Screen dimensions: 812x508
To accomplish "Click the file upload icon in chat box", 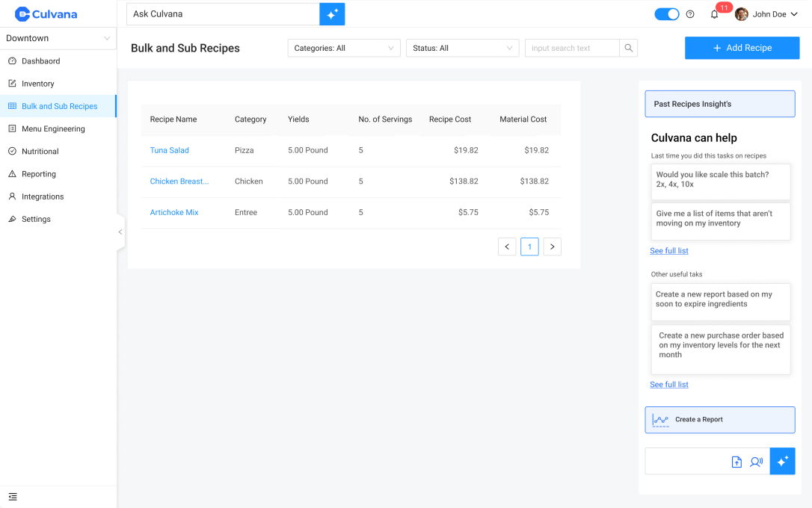I will (x=736, y=462).
